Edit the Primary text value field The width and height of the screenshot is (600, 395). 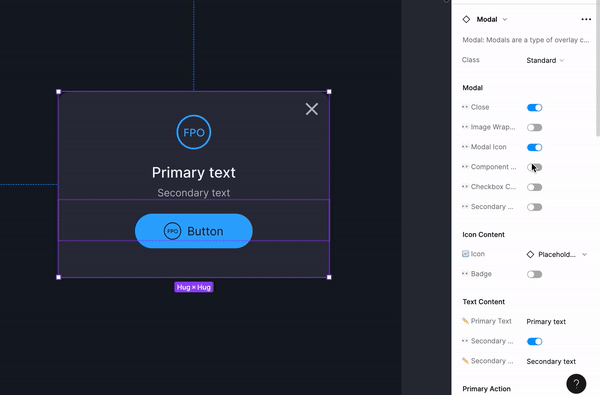tap(546, 322)
